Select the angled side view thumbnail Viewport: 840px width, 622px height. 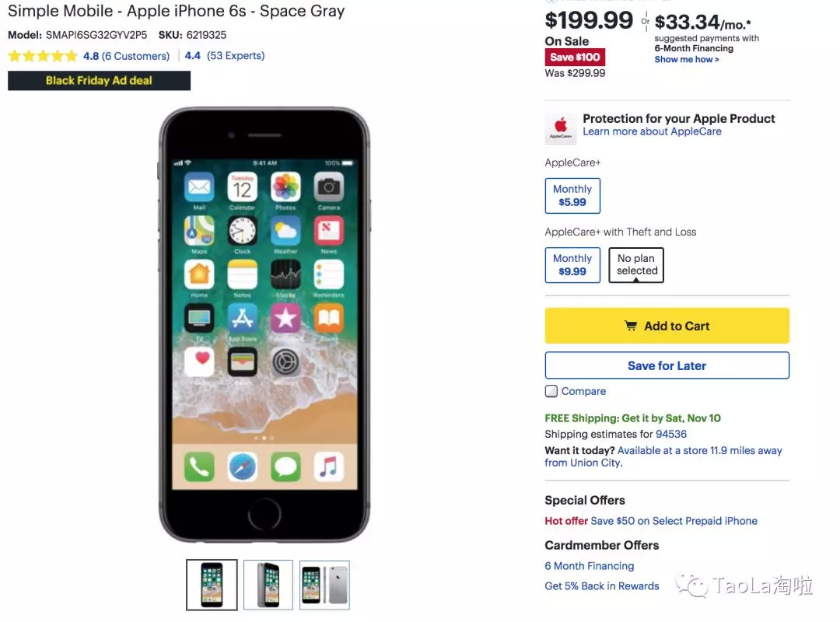[x=268, y=585]
